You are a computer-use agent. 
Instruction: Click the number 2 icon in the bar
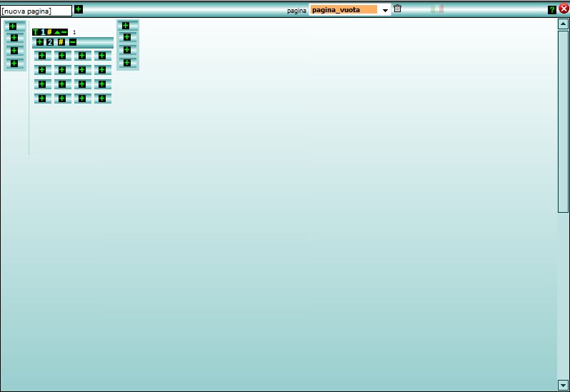click(x=50, y=42)
